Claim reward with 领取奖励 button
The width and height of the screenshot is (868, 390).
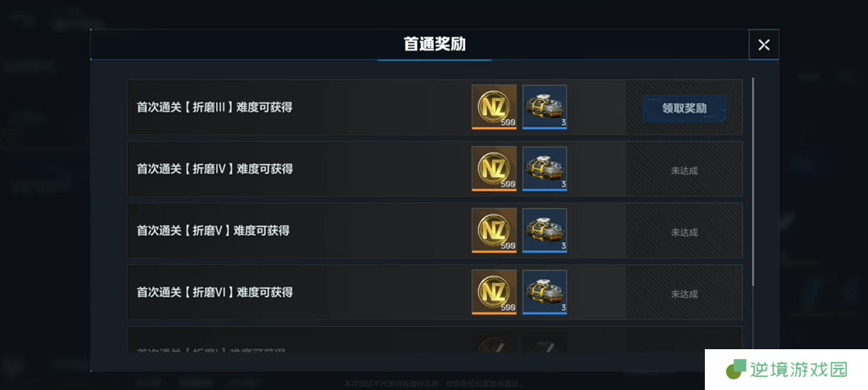pos(684,108)
